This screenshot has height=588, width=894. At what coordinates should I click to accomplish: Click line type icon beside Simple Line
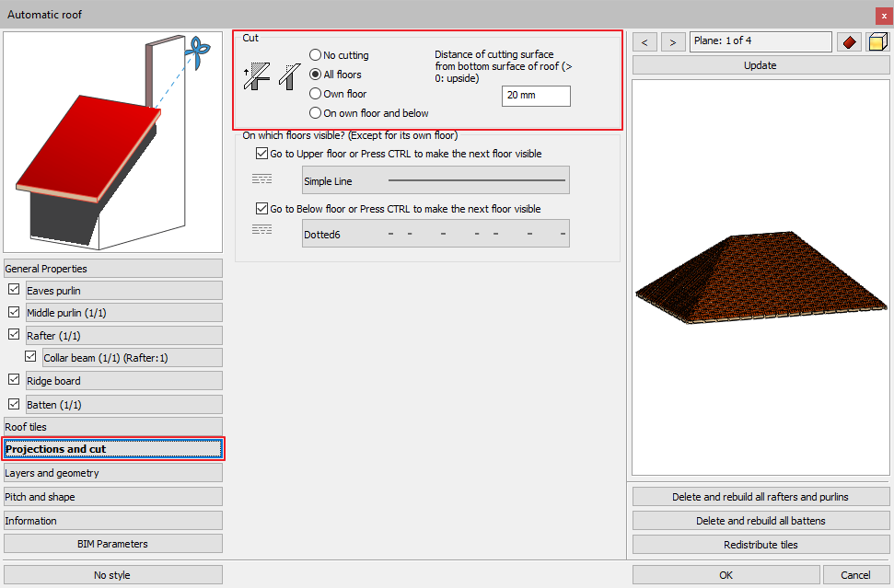(x=261, y=179)
